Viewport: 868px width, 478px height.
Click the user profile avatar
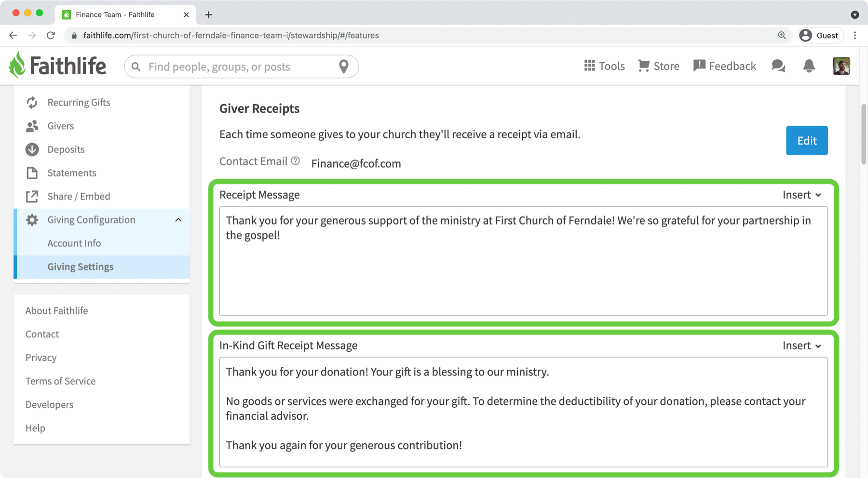841,66
